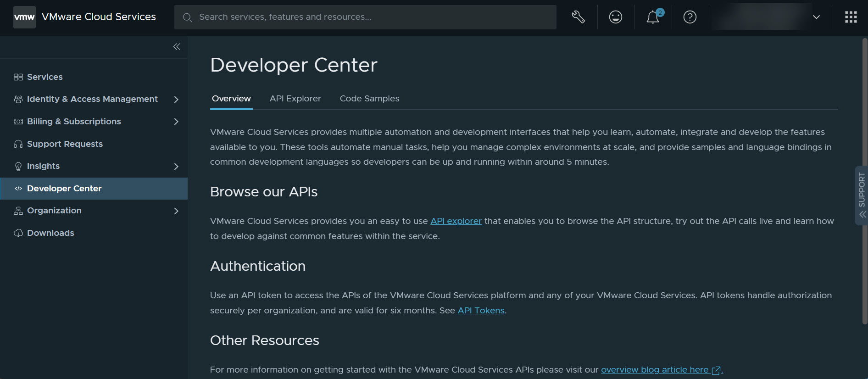Click the external link icon after blog article
The width and height of the screenshot is (868, 379).
(x=716, y=370)
